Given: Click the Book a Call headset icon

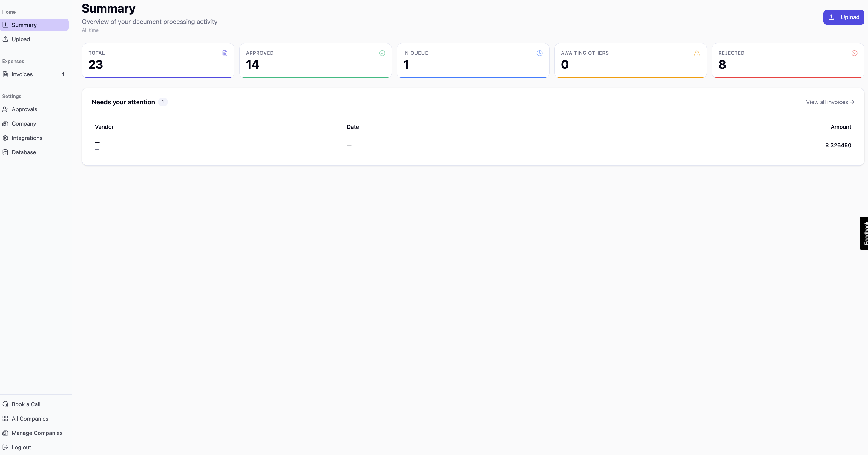Looking at the screenshot, I should [5, 404].
